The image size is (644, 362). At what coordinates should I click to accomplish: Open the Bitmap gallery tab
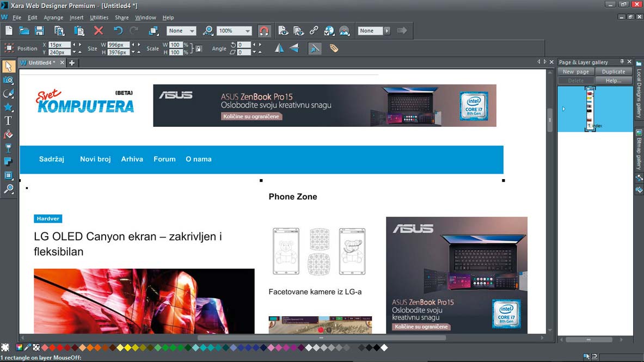point(639,150)
